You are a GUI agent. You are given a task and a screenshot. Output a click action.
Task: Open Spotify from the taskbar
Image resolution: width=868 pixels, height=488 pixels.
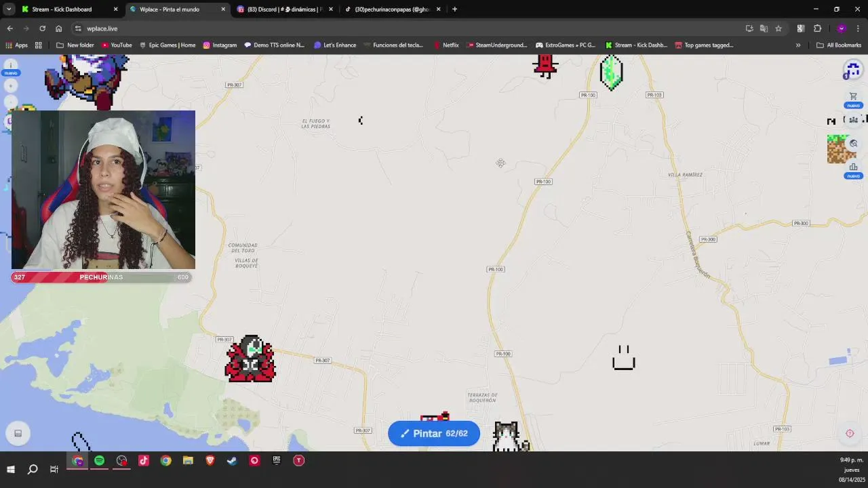click(x=100, y=461)
